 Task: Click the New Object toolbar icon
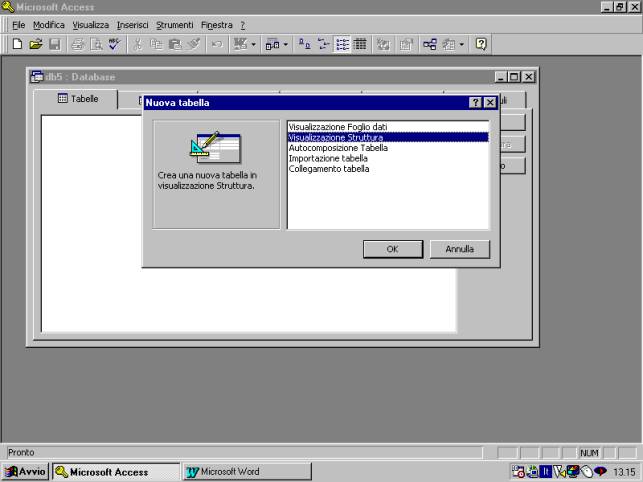[x=449, y=44]
